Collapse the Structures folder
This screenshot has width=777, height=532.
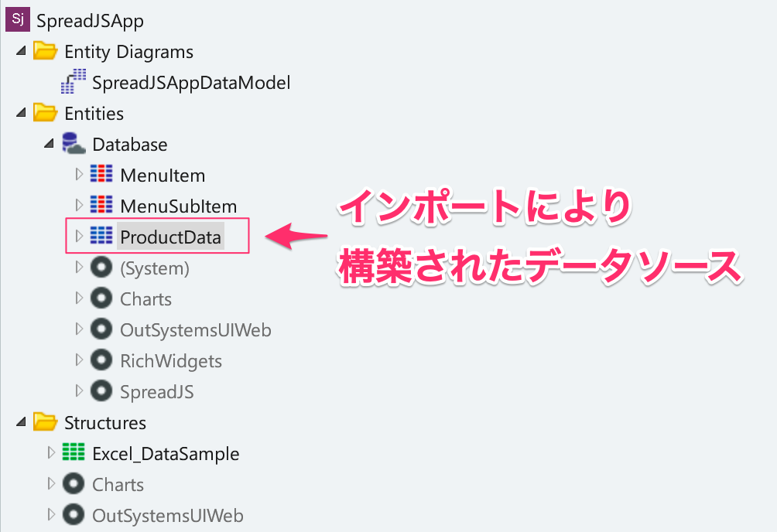point(21,422)
